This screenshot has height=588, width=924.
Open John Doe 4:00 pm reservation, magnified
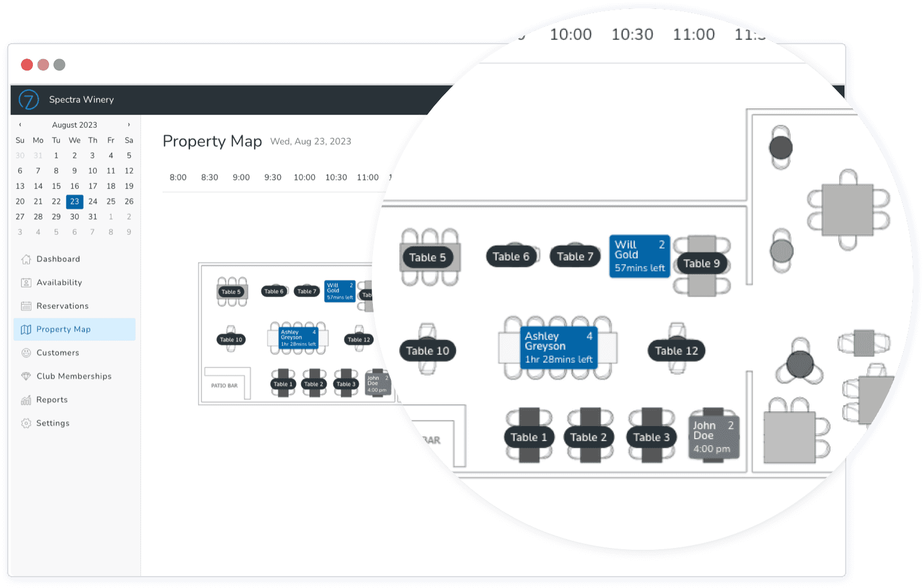[x=714, y=437]
